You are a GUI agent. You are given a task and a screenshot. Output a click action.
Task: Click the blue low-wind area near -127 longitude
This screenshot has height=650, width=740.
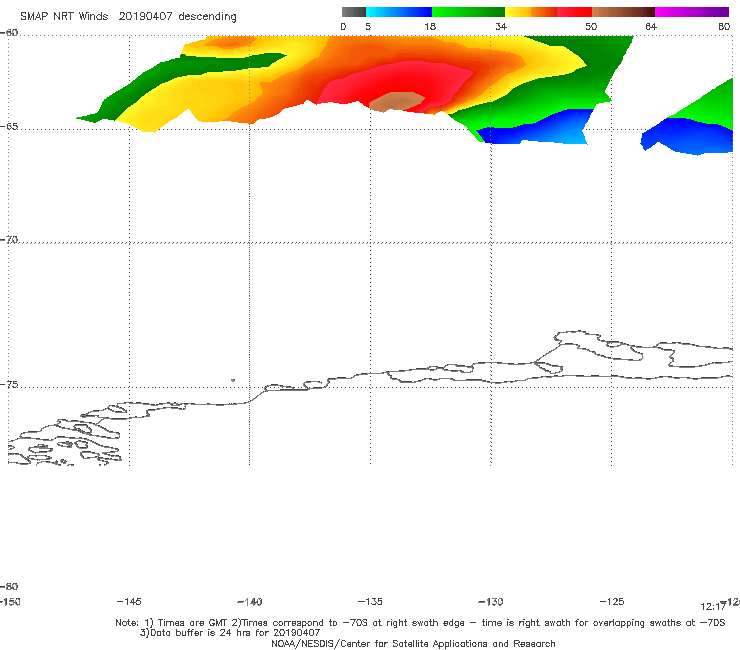tap(536, 127)
